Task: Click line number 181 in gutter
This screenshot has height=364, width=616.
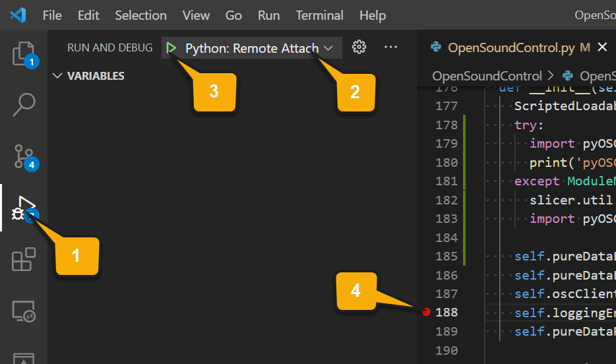Action: (447, 181)
